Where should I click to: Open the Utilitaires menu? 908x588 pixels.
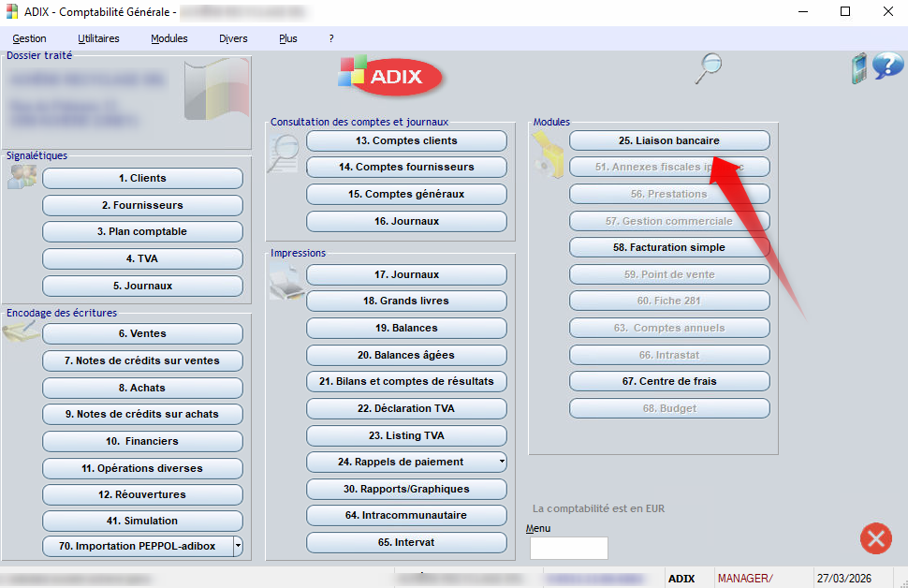(x=98, y=38)
